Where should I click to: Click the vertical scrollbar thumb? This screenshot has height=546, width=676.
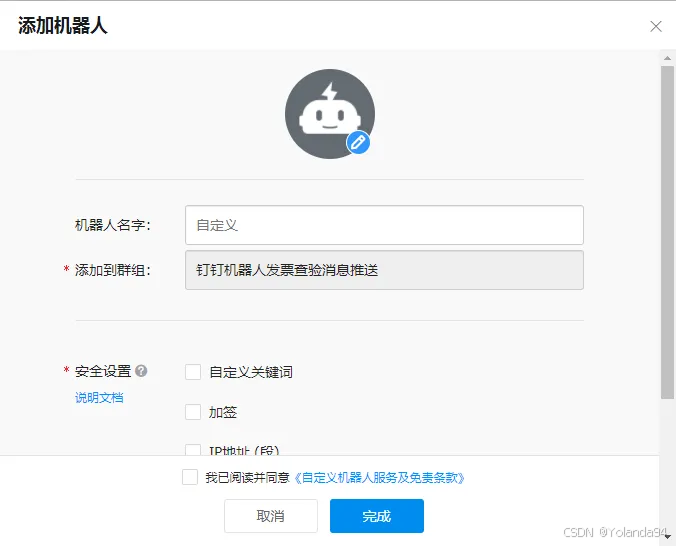667,233
